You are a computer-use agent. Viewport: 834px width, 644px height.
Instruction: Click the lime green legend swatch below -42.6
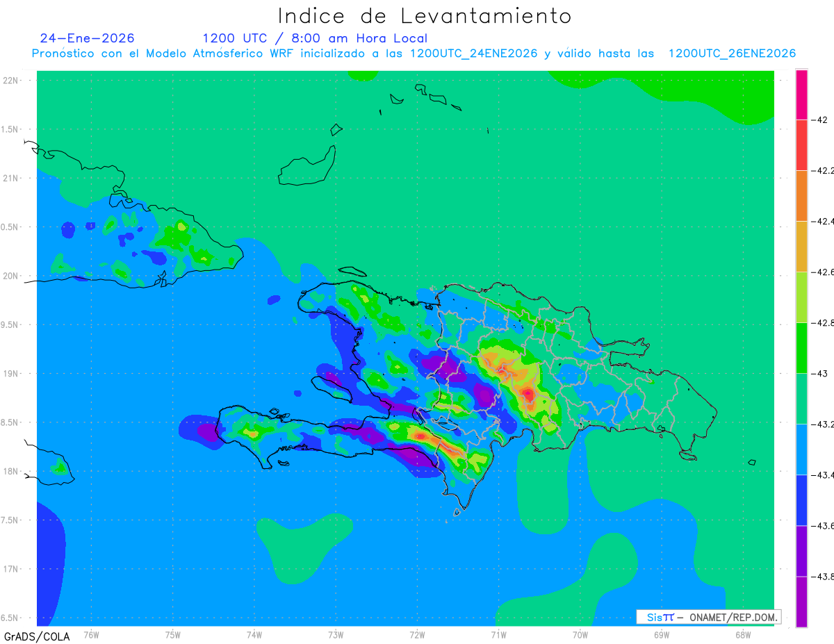click(x=801, y=297)
